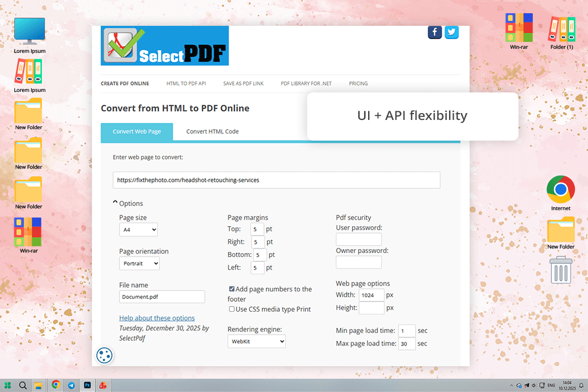Open the notifications bell icon
This screenshot has height=392, width=588.
[581, 386]
